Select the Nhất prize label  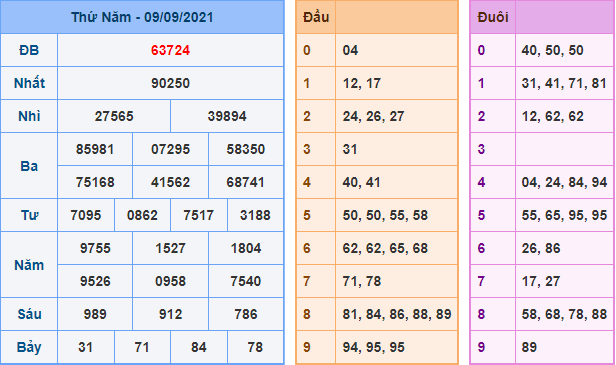tap(29, 83)
